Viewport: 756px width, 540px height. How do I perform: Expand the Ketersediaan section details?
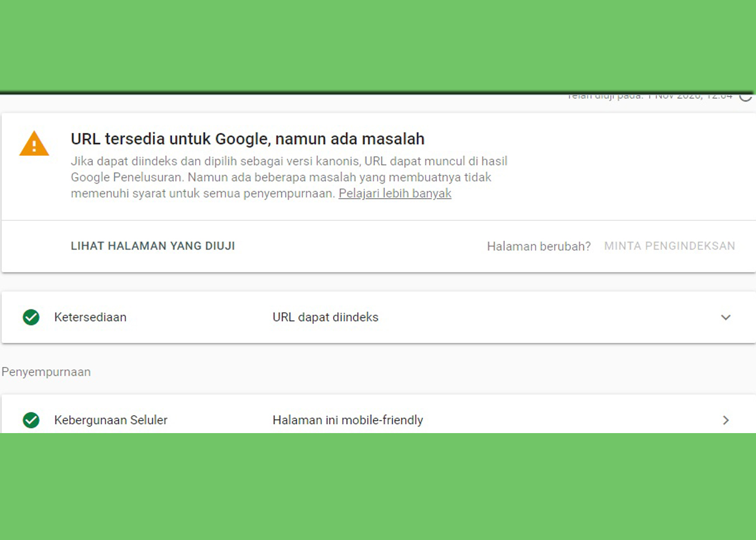tap(726, 318)
